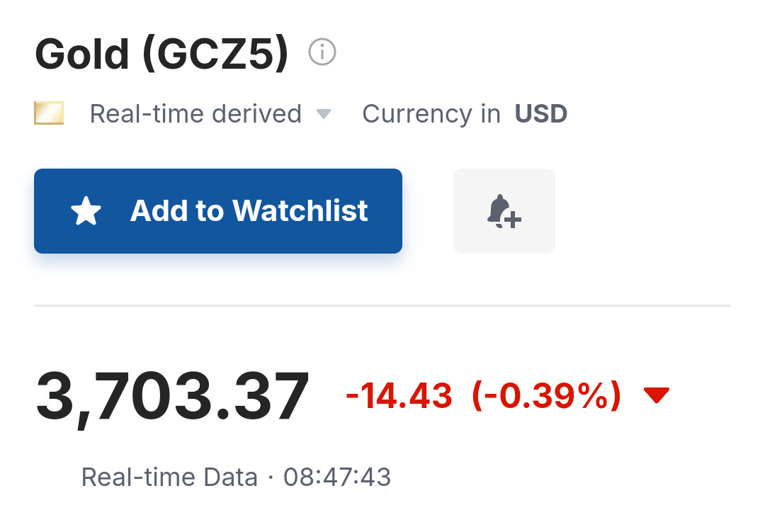765x532 pixels.
Task: Click the horizontal divider line
Action: coord(382,306)
